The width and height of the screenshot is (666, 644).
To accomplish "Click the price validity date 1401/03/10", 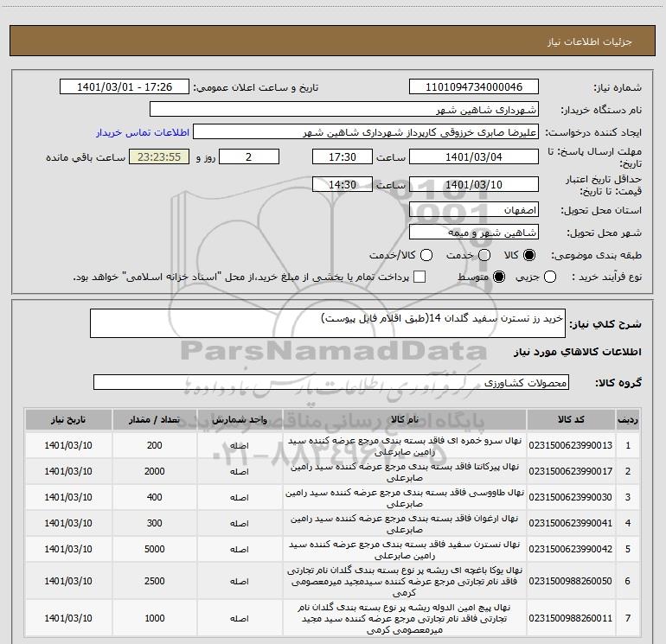I will pos(474,184).
